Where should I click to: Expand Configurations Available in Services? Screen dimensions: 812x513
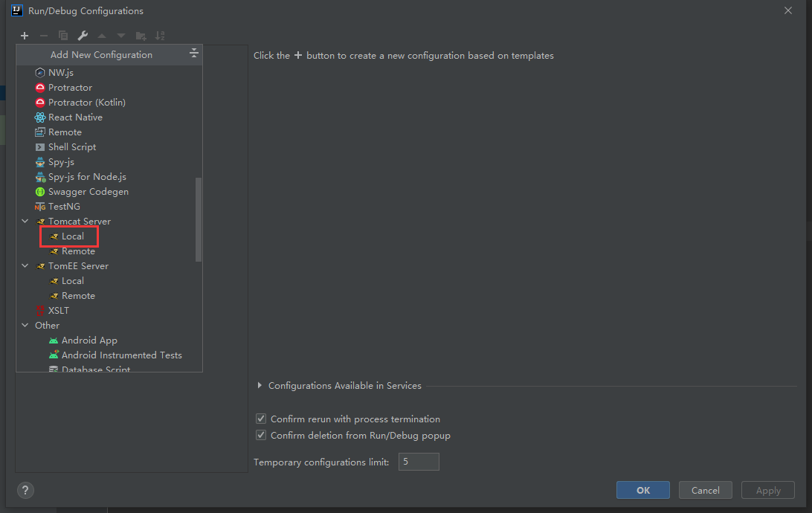(260, 385)
